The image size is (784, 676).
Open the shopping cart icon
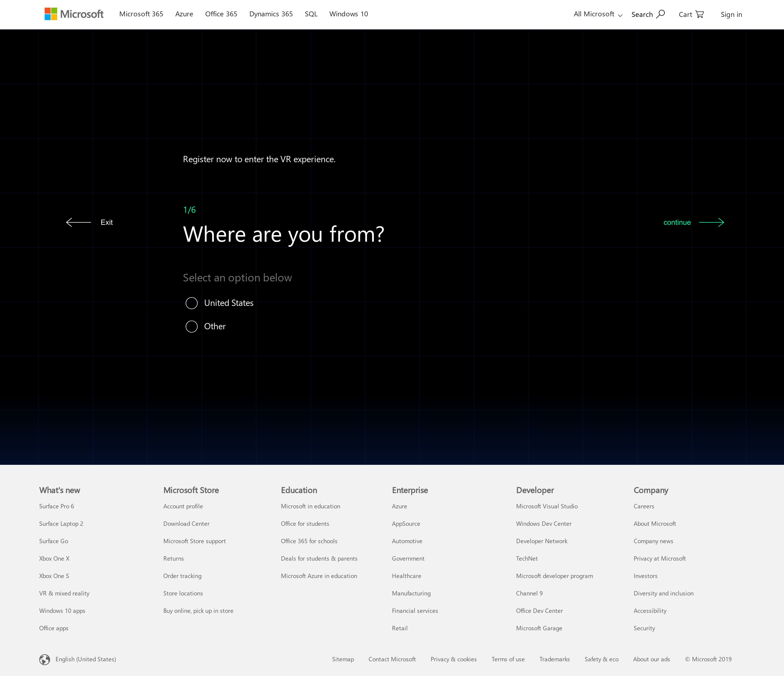pyautogui.click(x=700, y=14)
